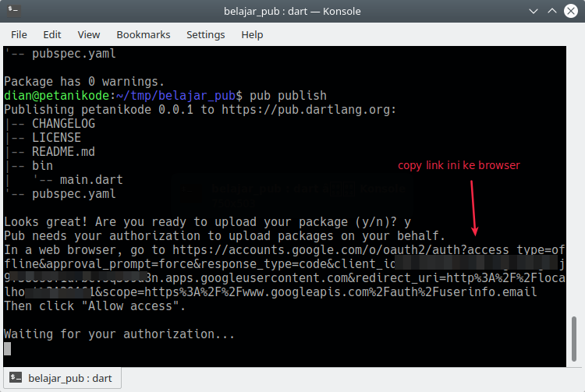Open the Edit menu
The image size is (585, 392).
[x=52, y=34]
